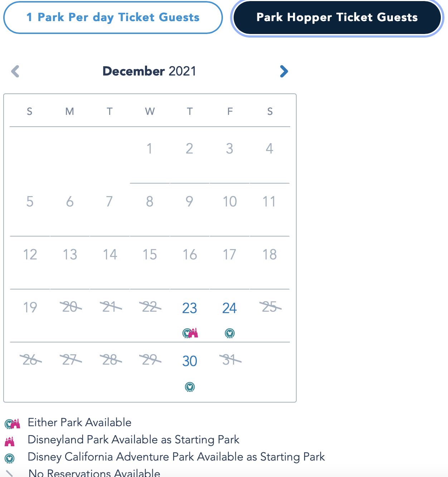Click the pink Disneyland castle legend icon
This screenshot has width=448, height=477.
pos(10,441)
